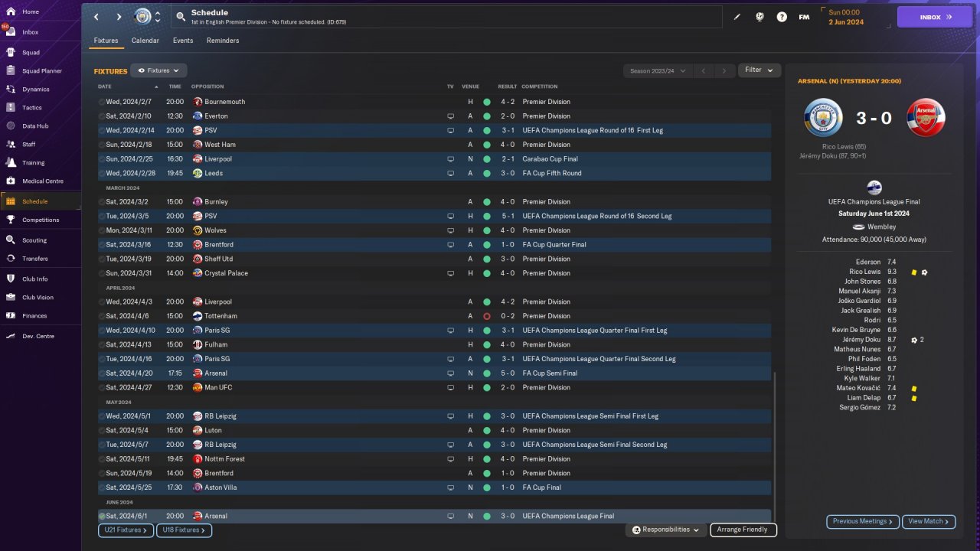Go to the next season with the right chevron
The image size is (980, 551).
pos(724,70)
